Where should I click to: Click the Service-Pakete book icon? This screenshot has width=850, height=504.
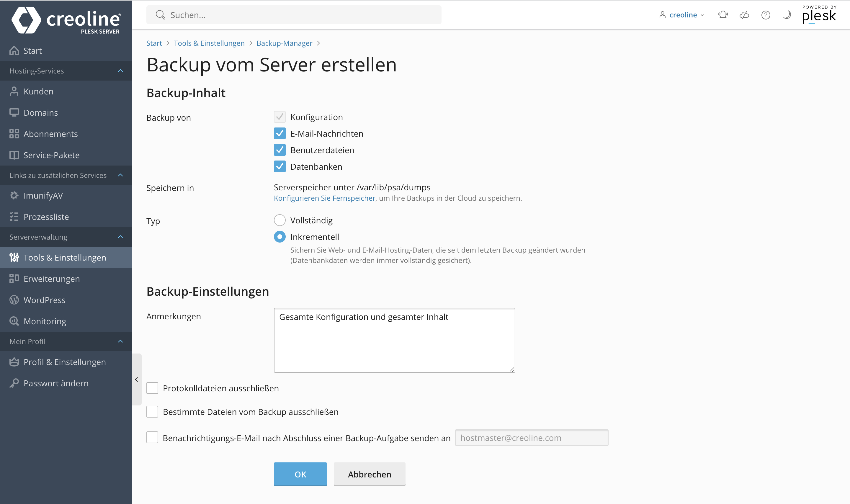click(x=14, y=155)
